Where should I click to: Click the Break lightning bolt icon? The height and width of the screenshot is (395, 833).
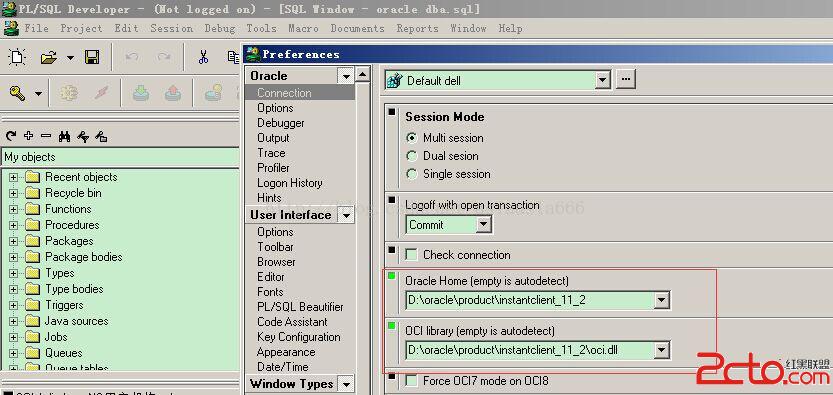101,94
